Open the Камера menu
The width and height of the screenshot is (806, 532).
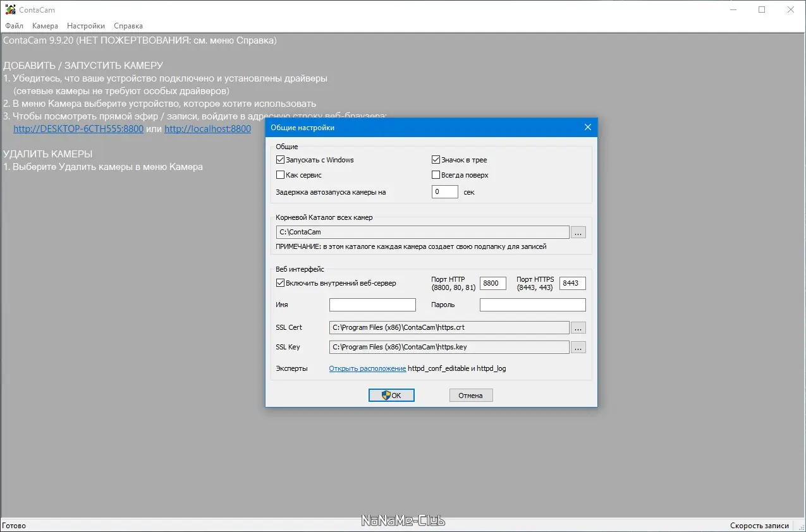pyautogui.click(x=45, y=26)
